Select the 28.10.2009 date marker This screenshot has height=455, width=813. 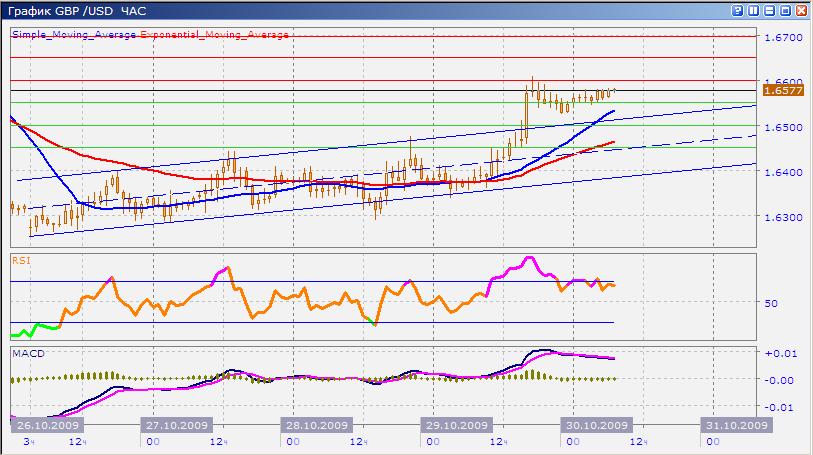(x=317, y=425)
